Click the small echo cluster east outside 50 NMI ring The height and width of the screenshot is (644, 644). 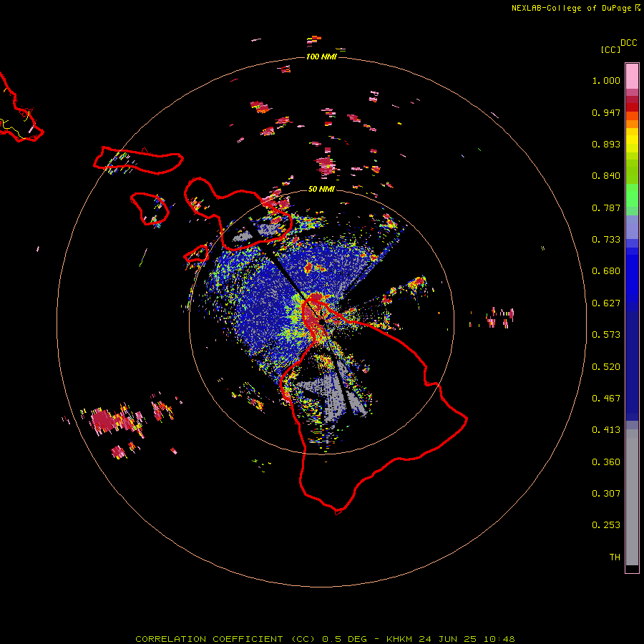pyautogui.click(x=499, y=317)
